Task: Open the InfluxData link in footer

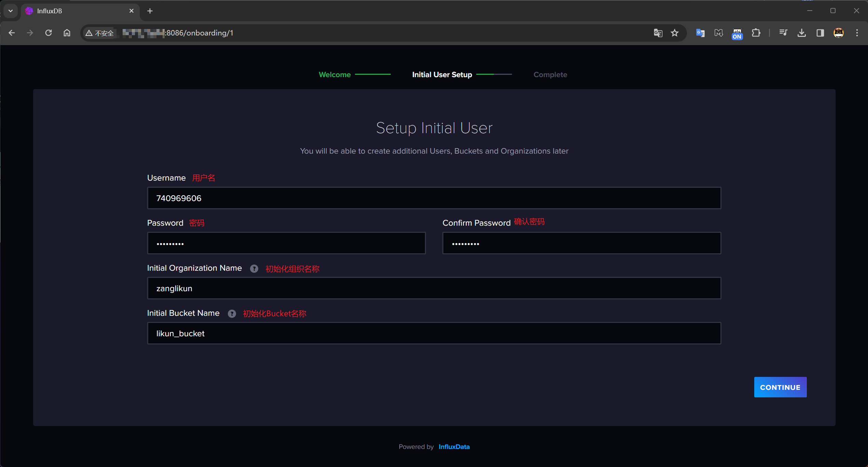Action: [454, 447]
